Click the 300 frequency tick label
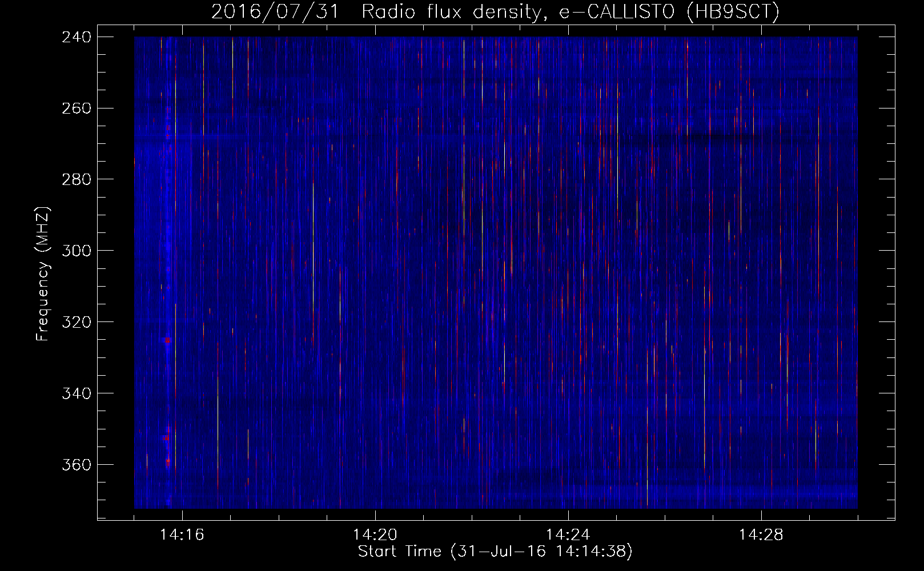 tap(77, 251)
